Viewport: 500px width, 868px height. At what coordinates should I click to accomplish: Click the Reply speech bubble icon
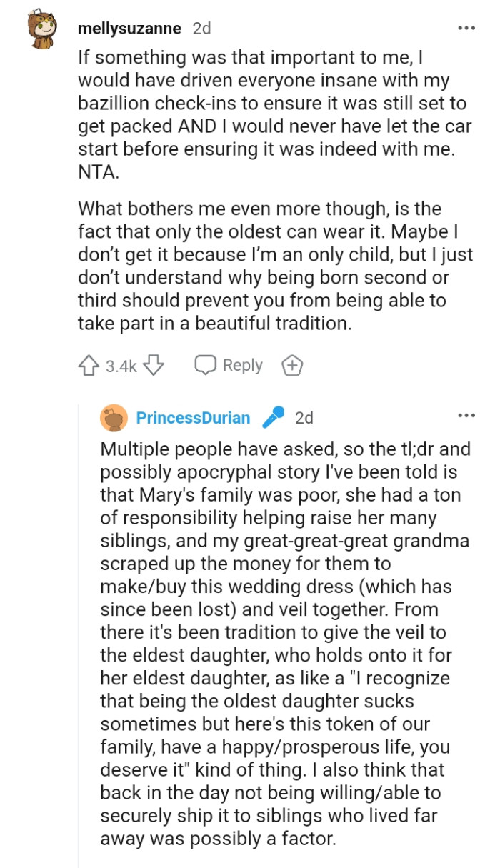tap(207, 364)
